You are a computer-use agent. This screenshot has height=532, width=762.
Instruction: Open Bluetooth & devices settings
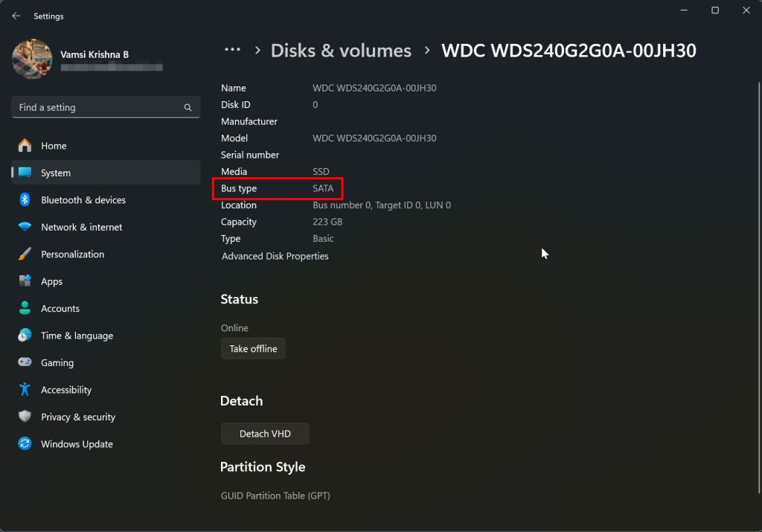106,199
